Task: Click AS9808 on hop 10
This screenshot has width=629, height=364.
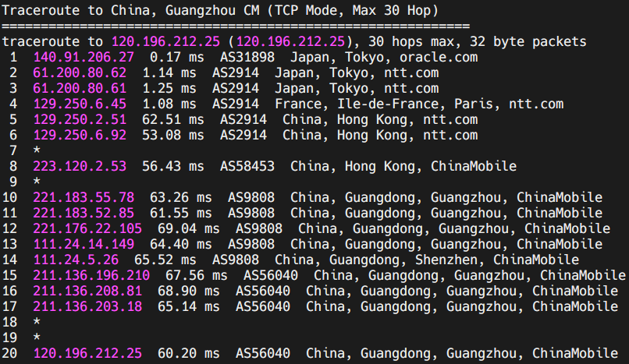Action: tap(251, 198)
